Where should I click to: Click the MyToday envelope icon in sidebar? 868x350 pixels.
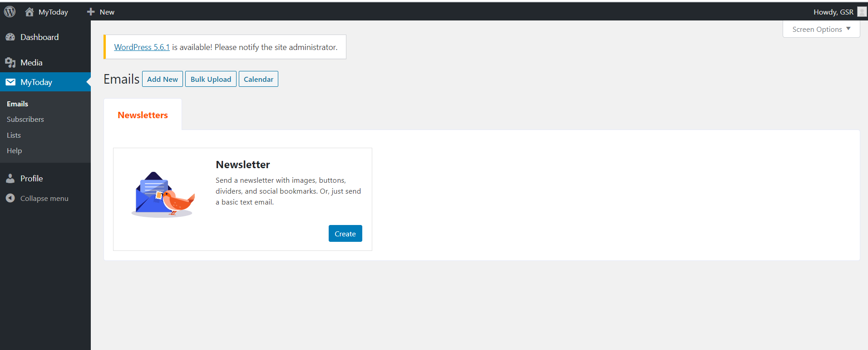pos(10,82)
